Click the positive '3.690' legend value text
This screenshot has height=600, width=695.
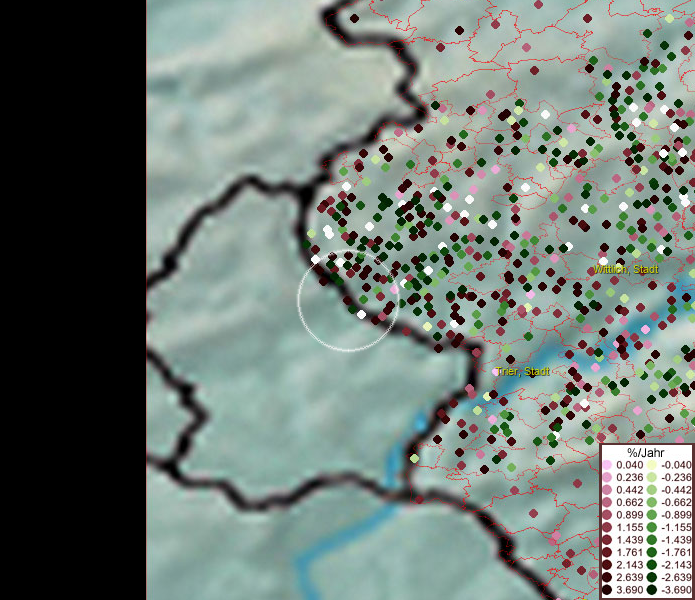(629, 590)
